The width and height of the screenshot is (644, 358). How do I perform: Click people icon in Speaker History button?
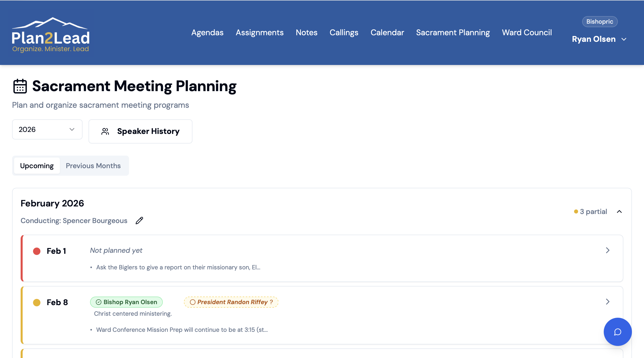point(105,131)
